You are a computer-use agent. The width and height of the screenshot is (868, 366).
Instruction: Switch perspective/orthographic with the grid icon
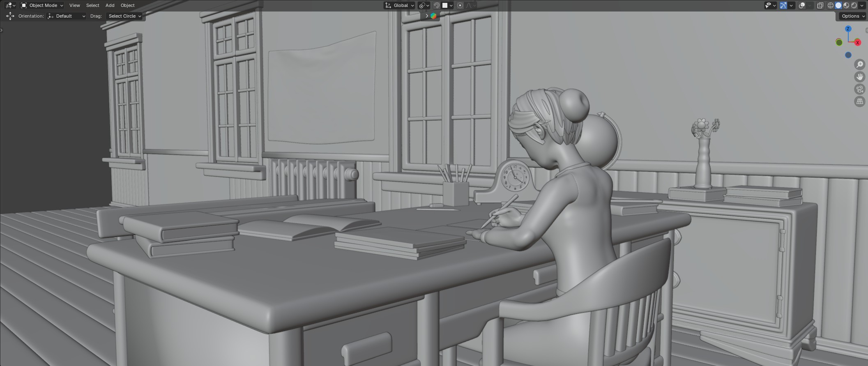click(x=859, y=101)
